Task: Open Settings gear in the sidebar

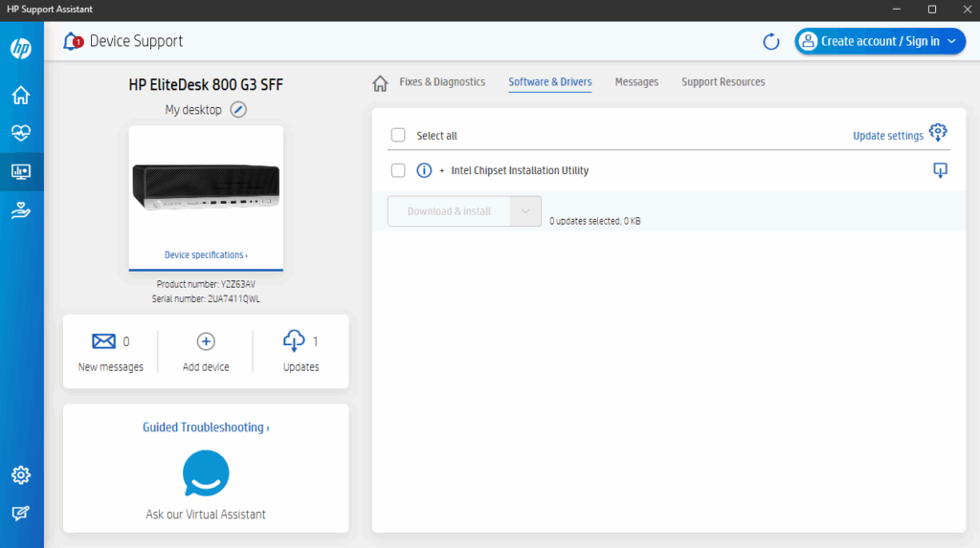Action: [21, 475]
